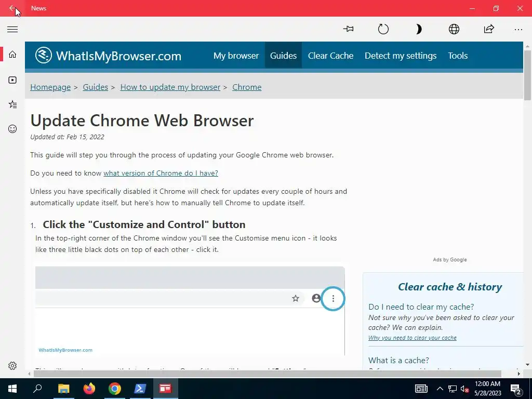
Task: Click the smiley feedback icon
Action: click(x=12, y=129)
